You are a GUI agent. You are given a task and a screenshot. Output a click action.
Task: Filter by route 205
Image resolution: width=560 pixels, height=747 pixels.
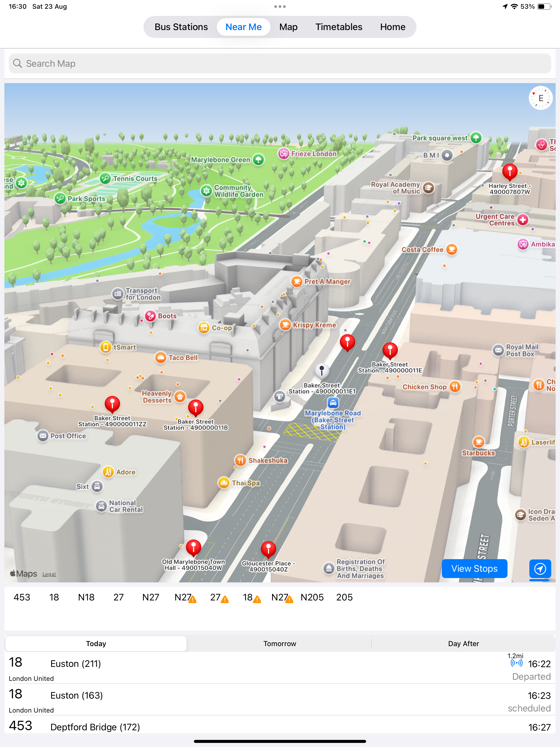pos(344,597)
